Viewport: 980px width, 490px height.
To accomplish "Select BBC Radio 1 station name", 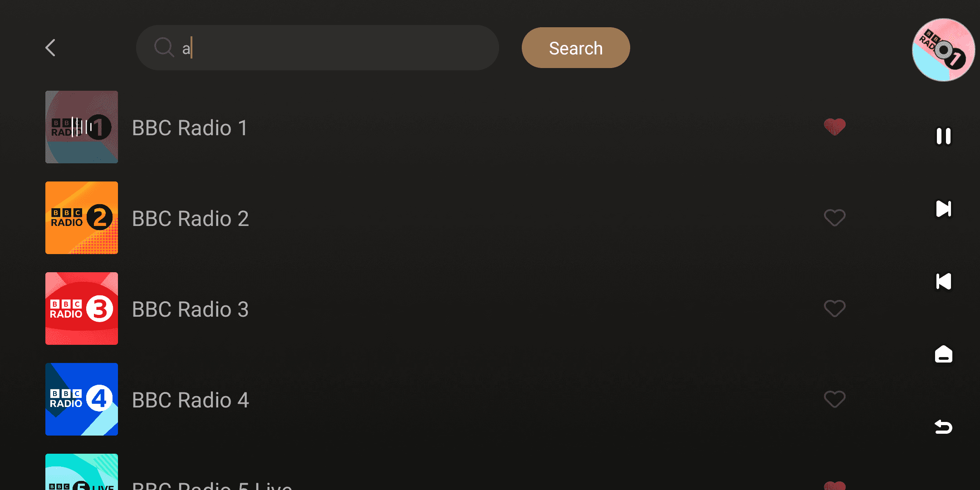I will tap(190, 127).
